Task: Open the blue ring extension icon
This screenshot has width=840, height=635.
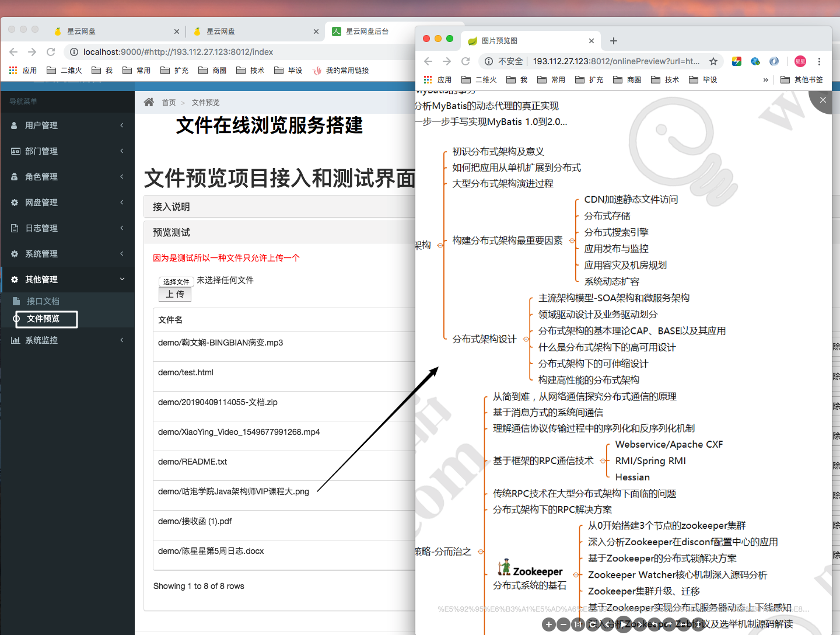Action: tap(774, 61)
